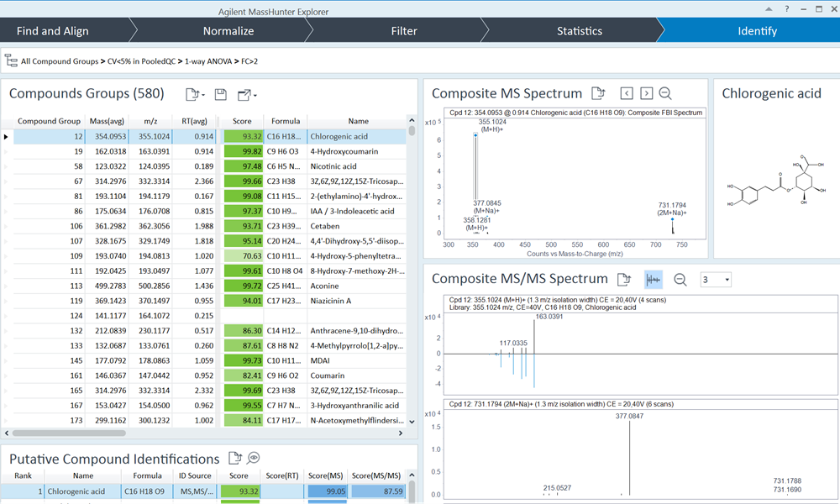Click the 1-way ANOVA breadcrumb link

click(x=207, y=61)
